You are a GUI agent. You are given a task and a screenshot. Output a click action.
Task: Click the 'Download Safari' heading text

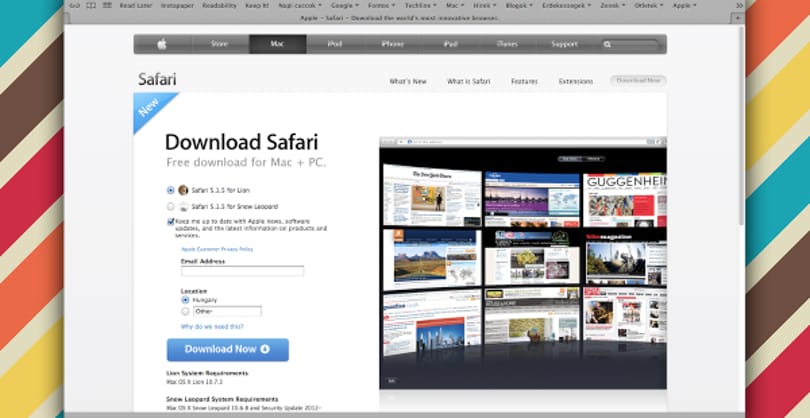tap(241, 142)
